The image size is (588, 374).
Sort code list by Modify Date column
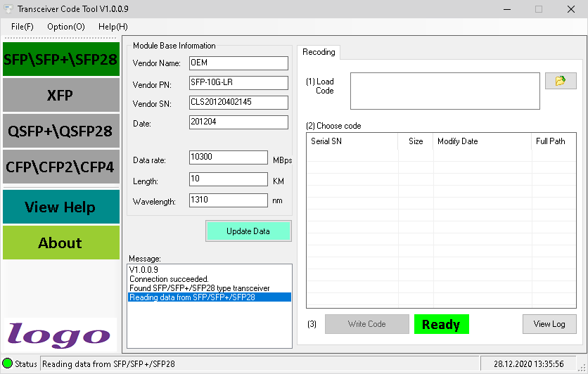[x=481, y=141]
